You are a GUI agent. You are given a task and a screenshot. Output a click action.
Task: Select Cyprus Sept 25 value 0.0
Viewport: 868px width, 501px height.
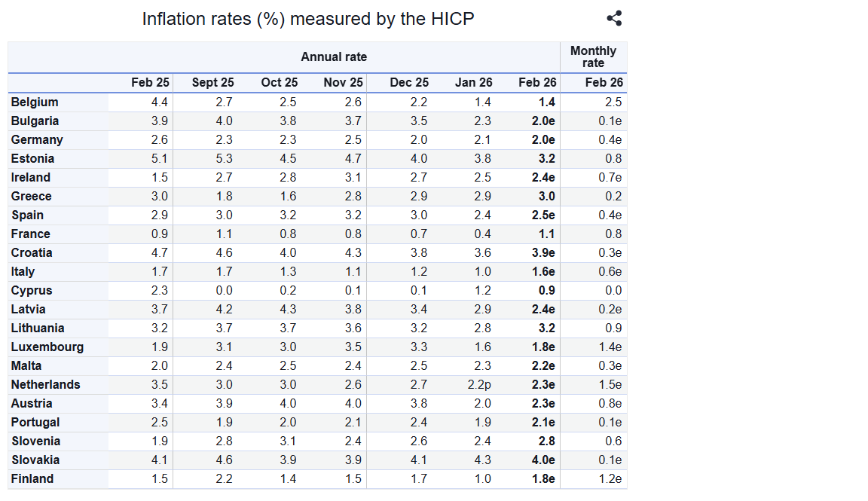pos(224,291)
